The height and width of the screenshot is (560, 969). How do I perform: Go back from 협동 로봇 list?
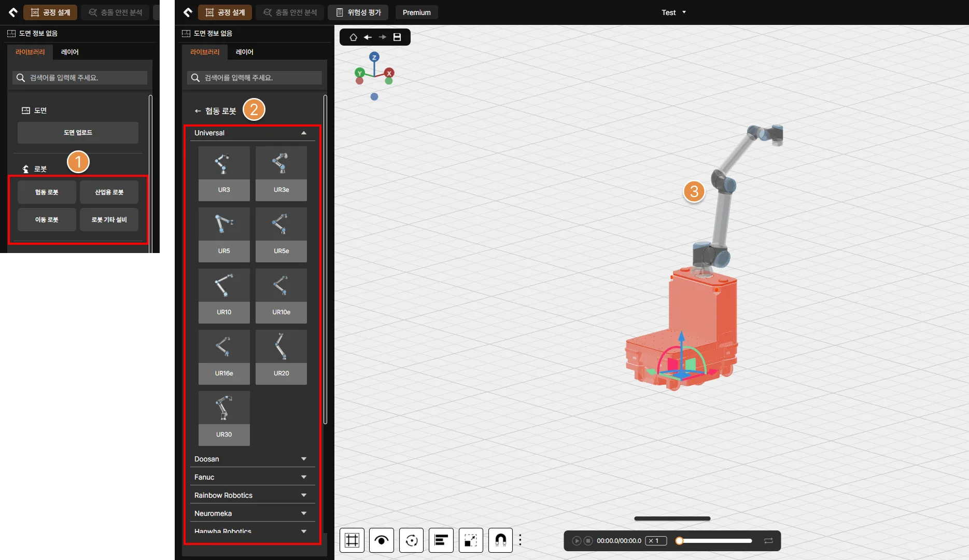point(198,111)
